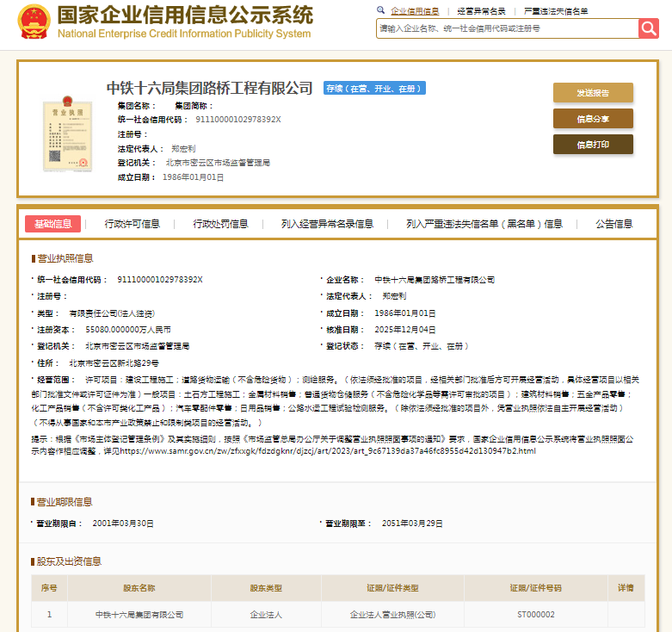Image resolution: width=672 pixels, height=632 pixels.
Task: Click the 信息打印 button
Action: pyautogui.click(x=593, y=145)
